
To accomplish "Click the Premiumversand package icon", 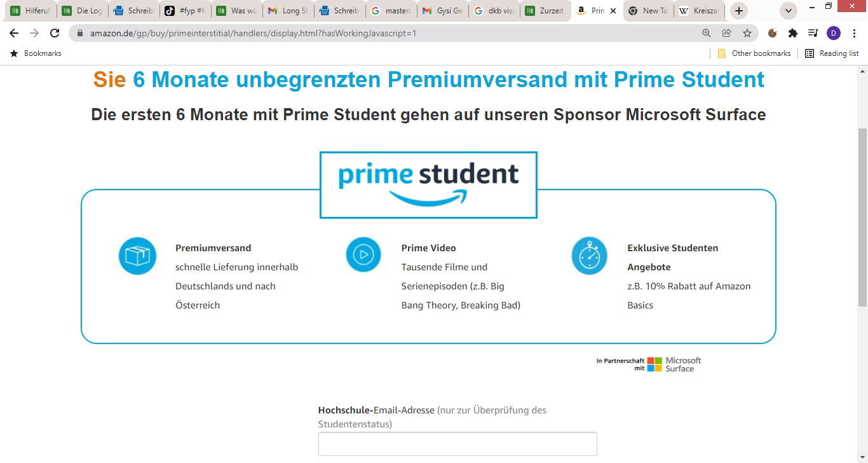I will 137,256.
